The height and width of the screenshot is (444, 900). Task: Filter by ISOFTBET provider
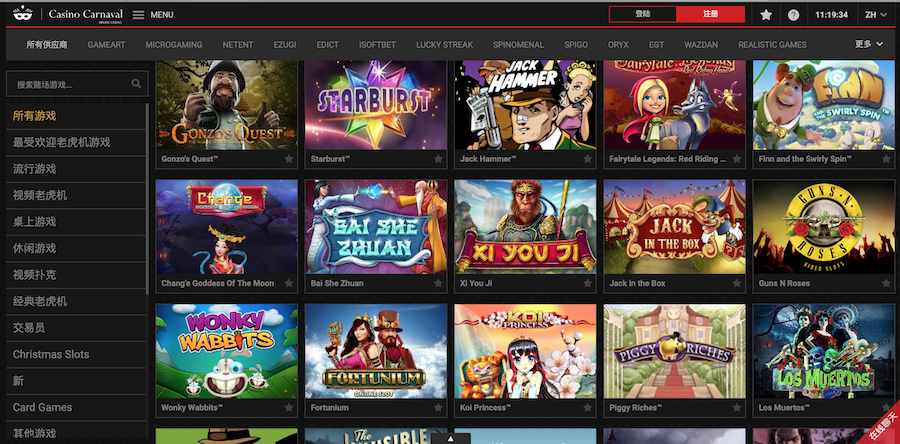(377, 45)
